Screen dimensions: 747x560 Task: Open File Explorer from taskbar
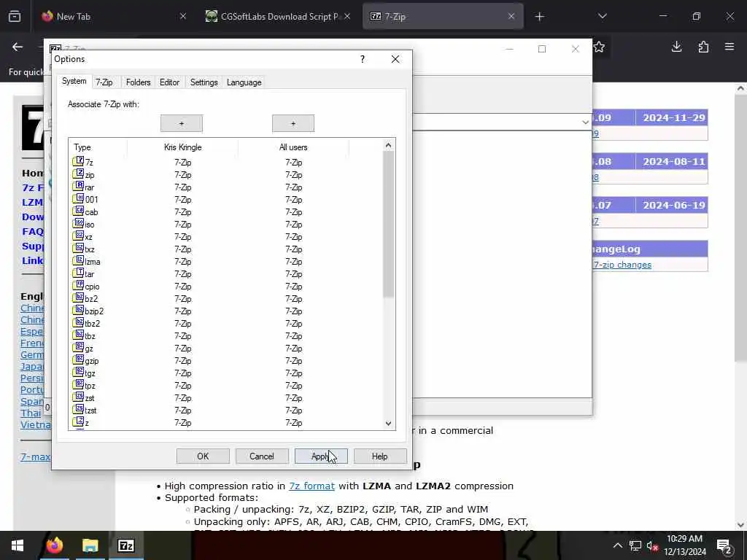[x=90, y=545]
